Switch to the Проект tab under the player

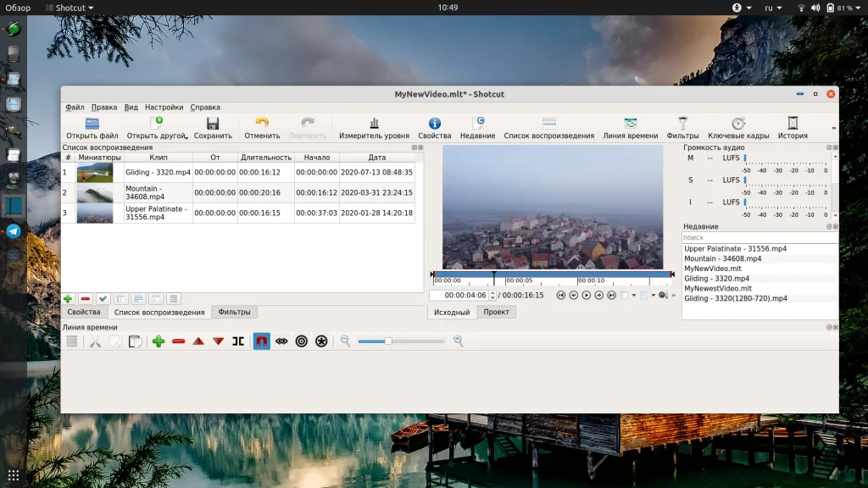click(x=496, y=313)
